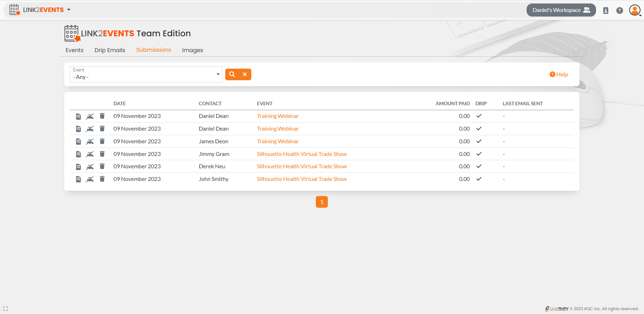The height and width of the screenshot is (314, 644).
Task: Go to page 1 of results
Action: click(x=322, y=202)
